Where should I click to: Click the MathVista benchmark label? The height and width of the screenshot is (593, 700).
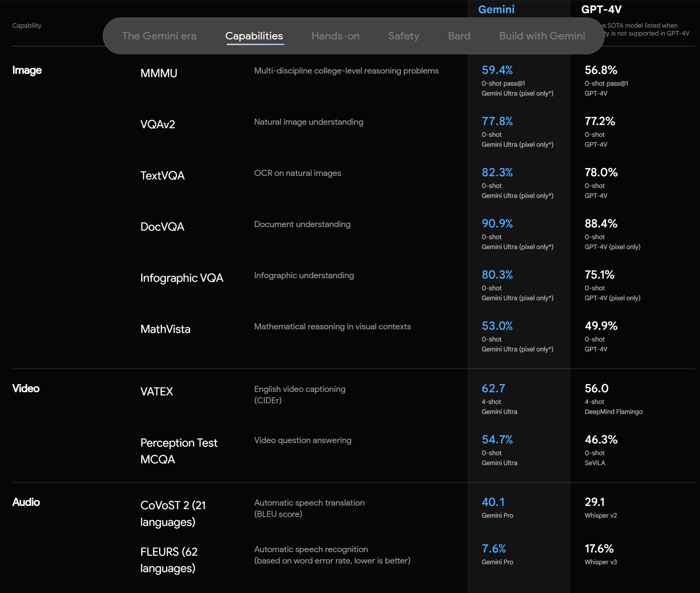coord(165,329)
